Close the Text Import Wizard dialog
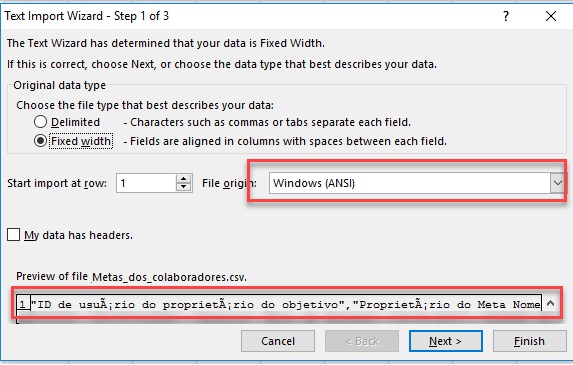The width and height of the screenshot is (573, 365). click(x=551, y=16)
